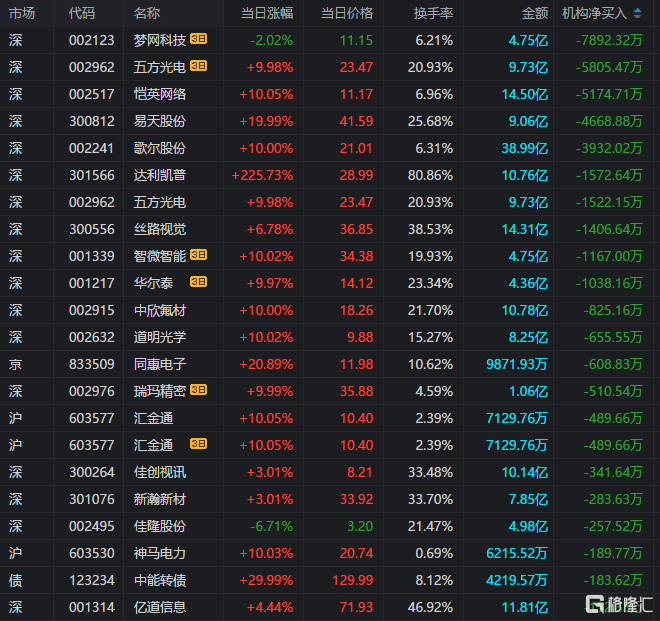
Task: Click the 债 market cell
Action: tap(16, 580)
